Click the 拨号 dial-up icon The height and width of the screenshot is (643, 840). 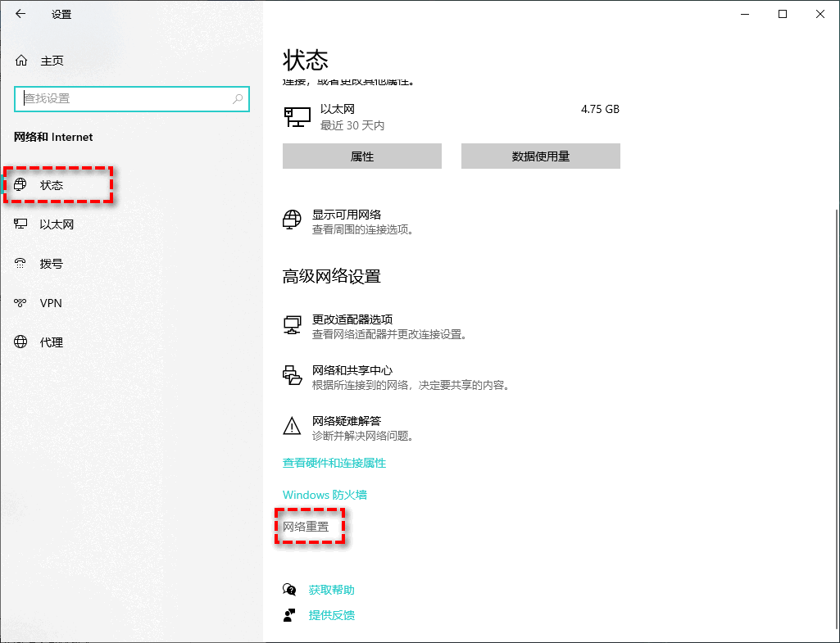click(x=20, y=263)
